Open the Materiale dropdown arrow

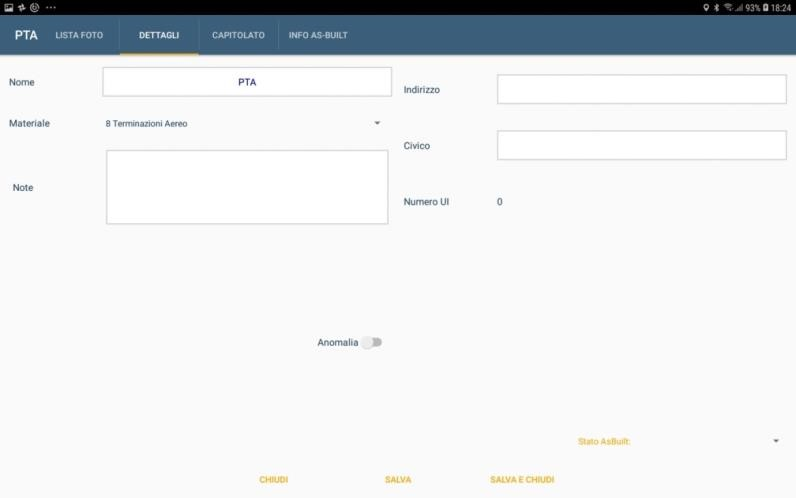(x=377, y=123)
